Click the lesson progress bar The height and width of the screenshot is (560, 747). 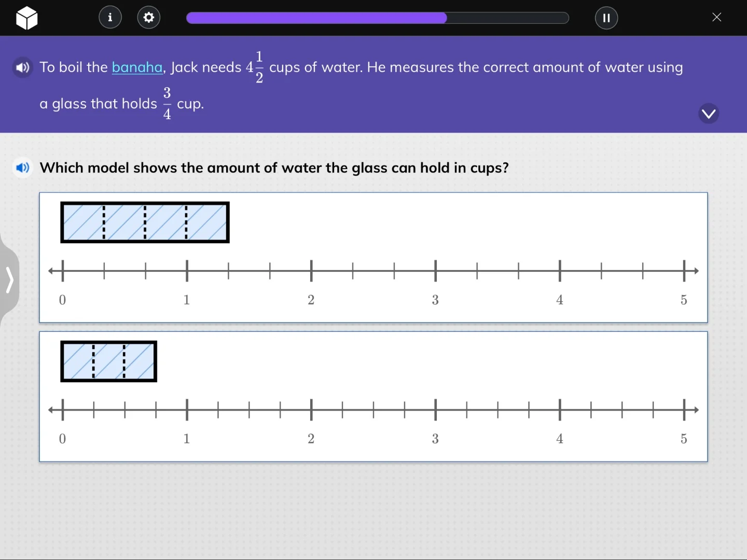[x=377, y=18]
